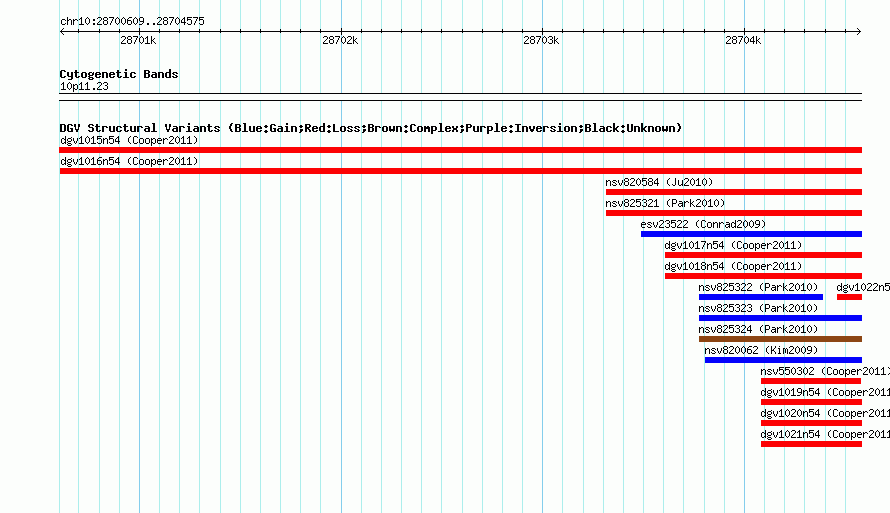Click the left arrow end of the ruler
This screenshot has width=890, height=513.
[62, 31]
